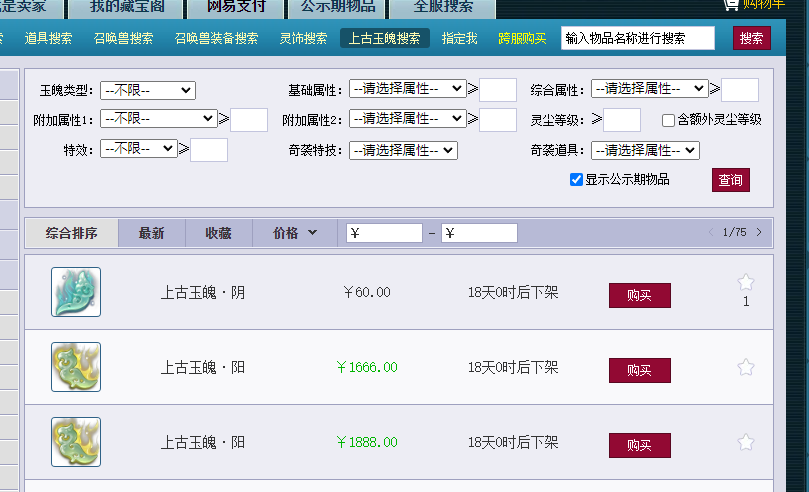Expand the 基础属性 attribute dropdown
Viewport: 809px width, 492px height.
point(407,89)
